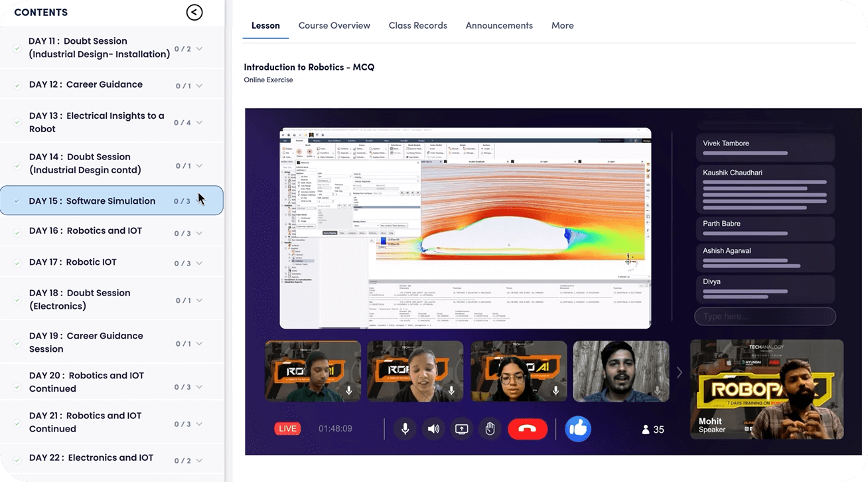This screenshot has height=482, width=868.
Task: Switch to the Class Records tab
Action: [x=418, y=25]
